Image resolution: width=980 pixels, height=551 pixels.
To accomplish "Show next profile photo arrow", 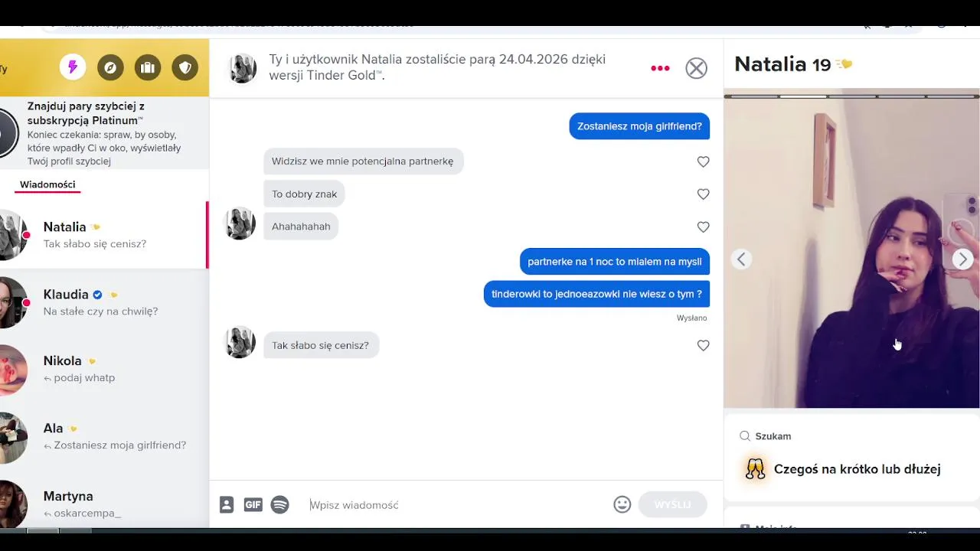I will (x=962, y=259).
